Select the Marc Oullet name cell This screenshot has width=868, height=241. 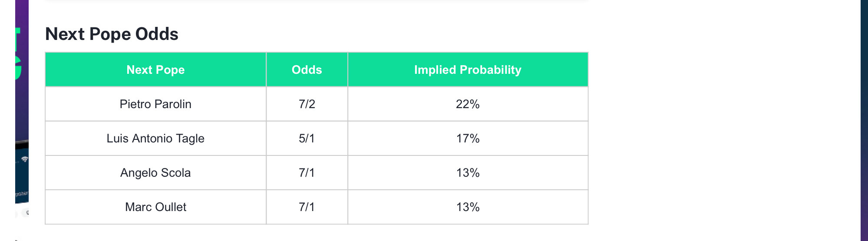click(155, 207)
